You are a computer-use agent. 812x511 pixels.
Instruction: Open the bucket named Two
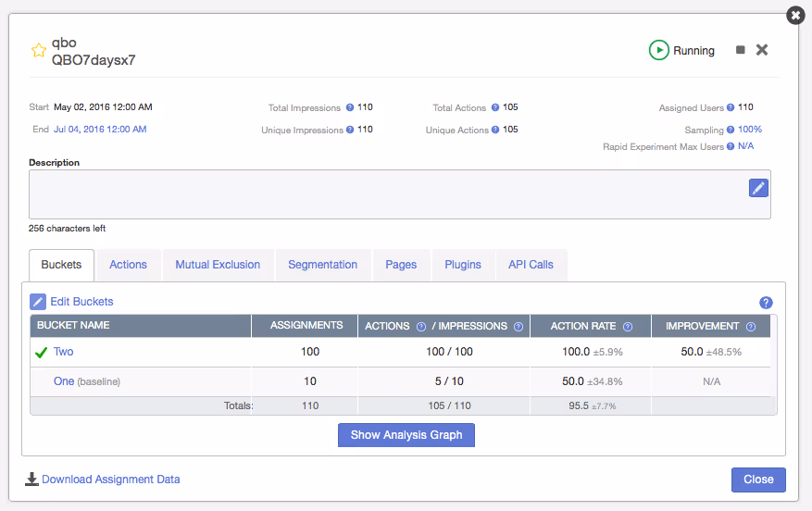pyautogui.click(x=63, y=352)
